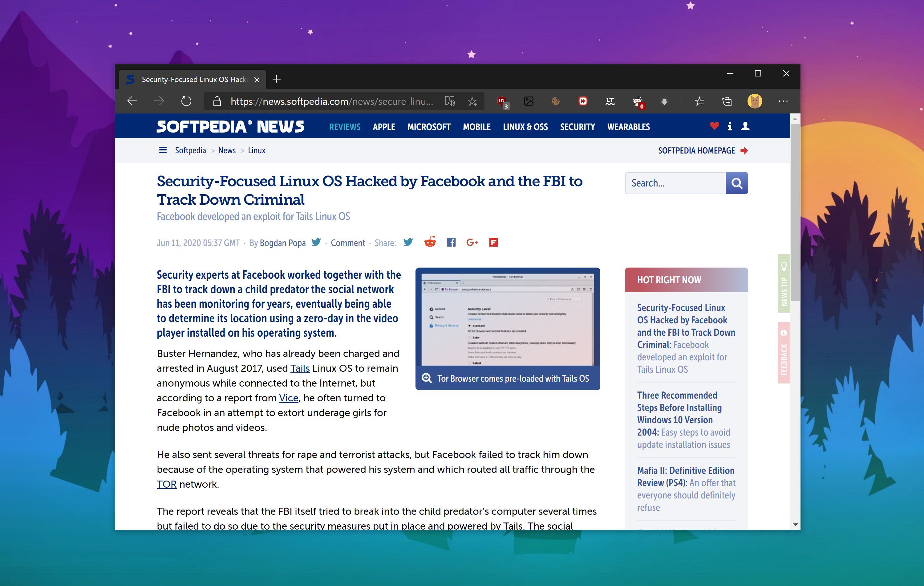924x586 pixels.
Task: Click the red heart icon in Softpedia header
Action: tap(714, 126)
